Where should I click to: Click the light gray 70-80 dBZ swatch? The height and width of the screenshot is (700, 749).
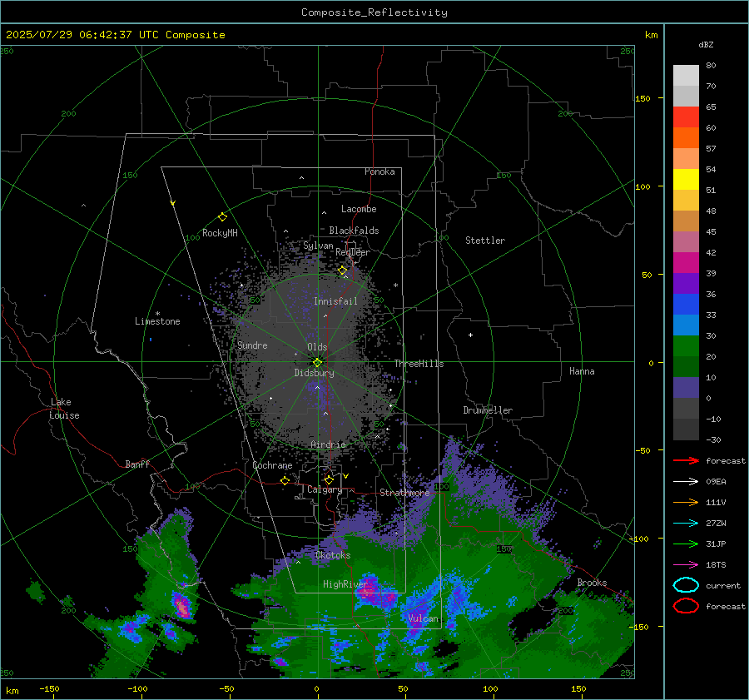pos(686,76)
